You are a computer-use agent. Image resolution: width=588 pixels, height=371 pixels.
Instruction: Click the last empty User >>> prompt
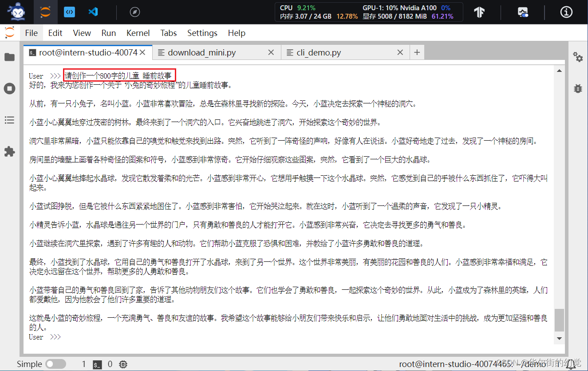pyautogui.click(x=45, y=337)
